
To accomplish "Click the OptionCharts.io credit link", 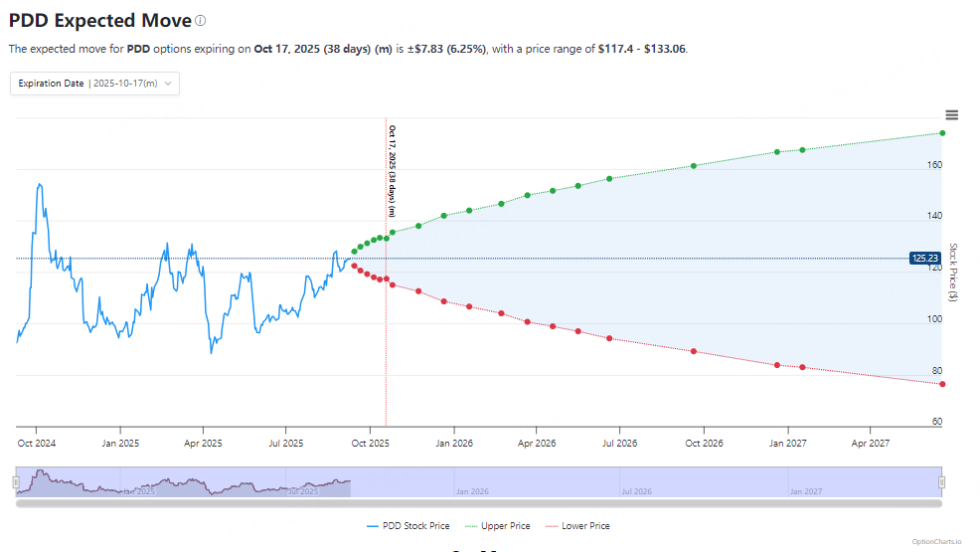I will (x=936, y=542).
